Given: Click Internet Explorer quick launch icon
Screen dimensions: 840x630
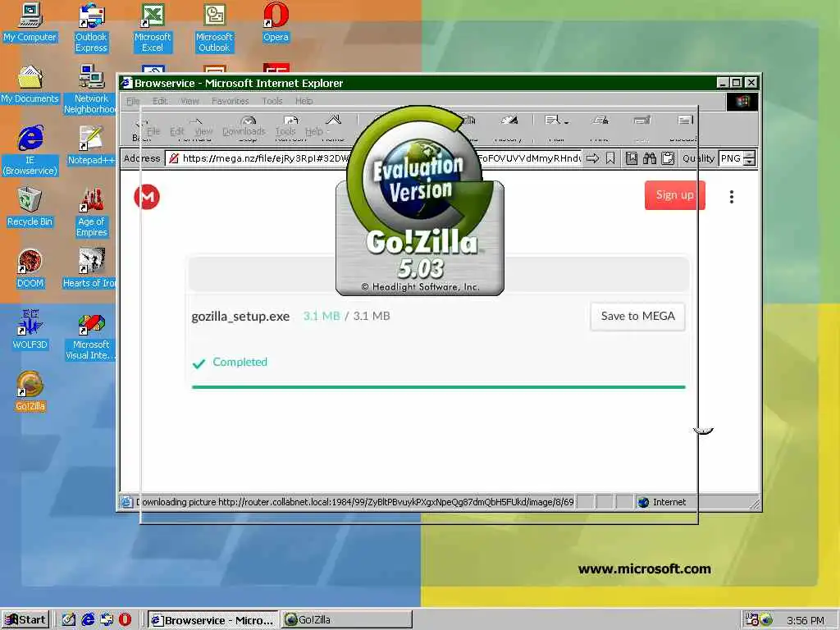Looking at the screenshot, I should click(x=88, y=620).
